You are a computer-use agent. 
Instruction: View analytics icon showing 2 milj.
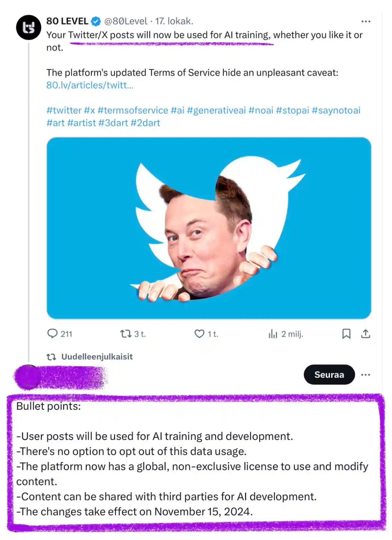pyautogui.click(x=273, y=334)
